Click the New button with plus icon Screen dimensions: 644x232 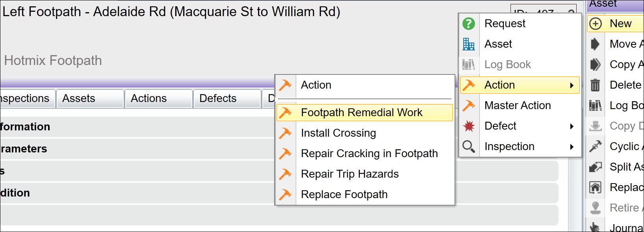(615, 24)
